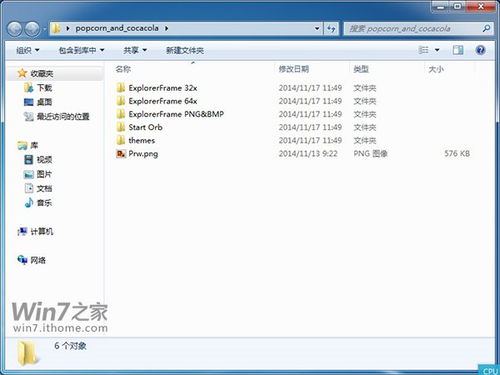The image size is (500, 375).
Task: Select themes folder icon
Action: click(121, 140)
